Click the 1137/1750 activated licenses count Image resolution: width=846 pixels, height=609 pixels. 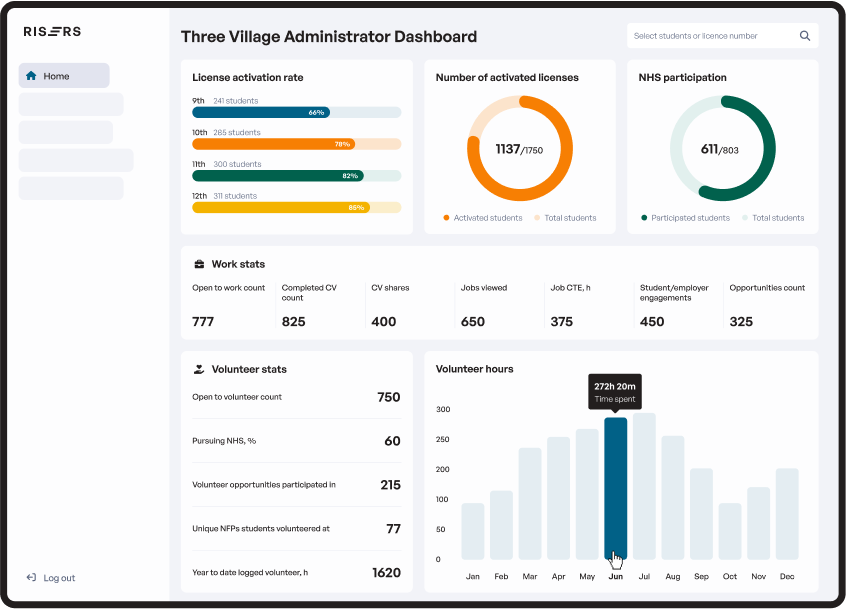[519, 147]
